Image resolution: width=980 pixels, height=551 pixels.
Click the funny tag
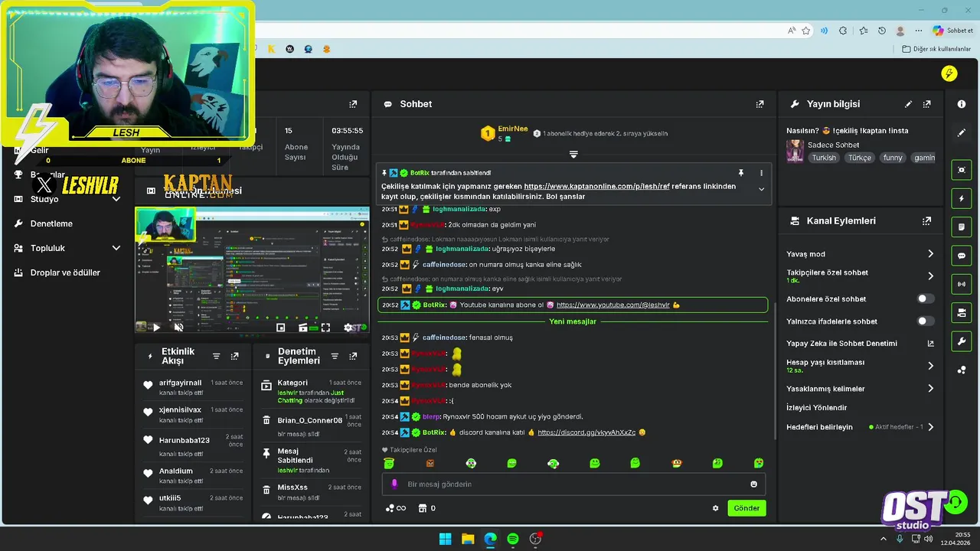tap(893, 158)
